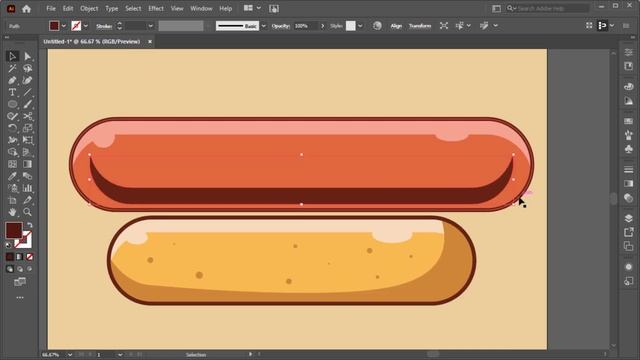Image resolution: width=640 pixels, height=360 pixels.
Task: Open the artboard navigation dropdown
Action: coord(120,355)
